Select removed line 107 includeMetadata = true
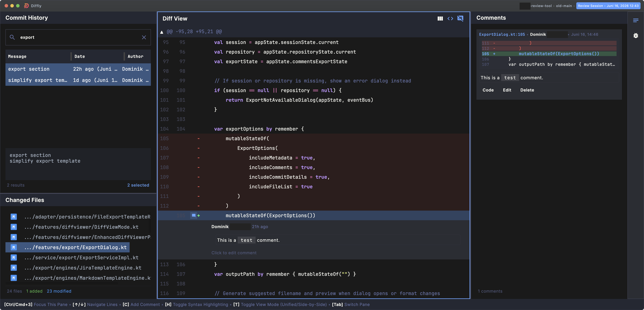This screenshot has width=644, height=310. [314, 158]
